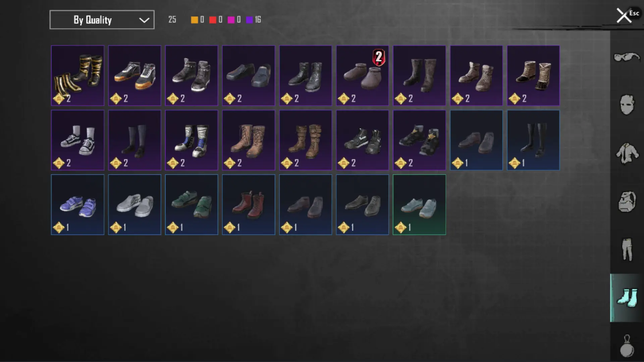Expand the By Quality sort dropdown
644x362 pixels.
(x=102, y=20)
